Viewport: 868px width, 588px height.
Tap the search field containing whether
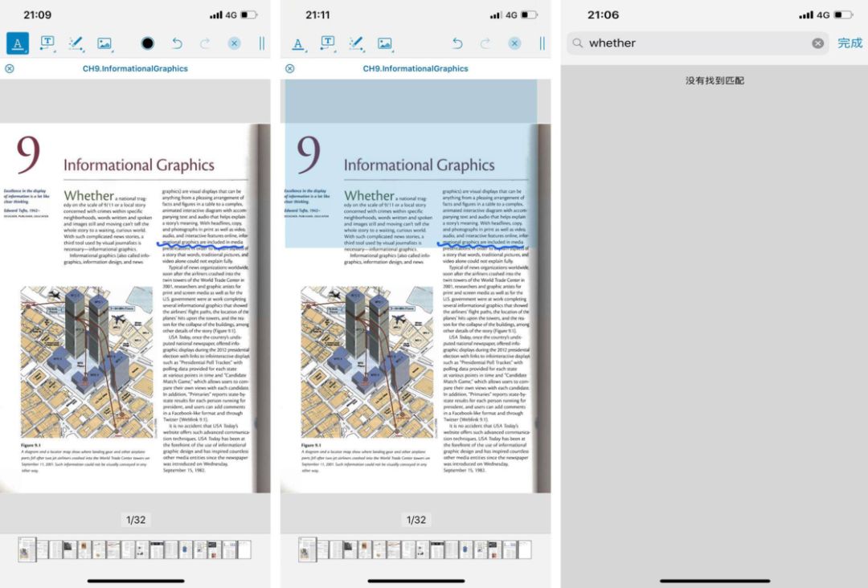pos(698,43)
